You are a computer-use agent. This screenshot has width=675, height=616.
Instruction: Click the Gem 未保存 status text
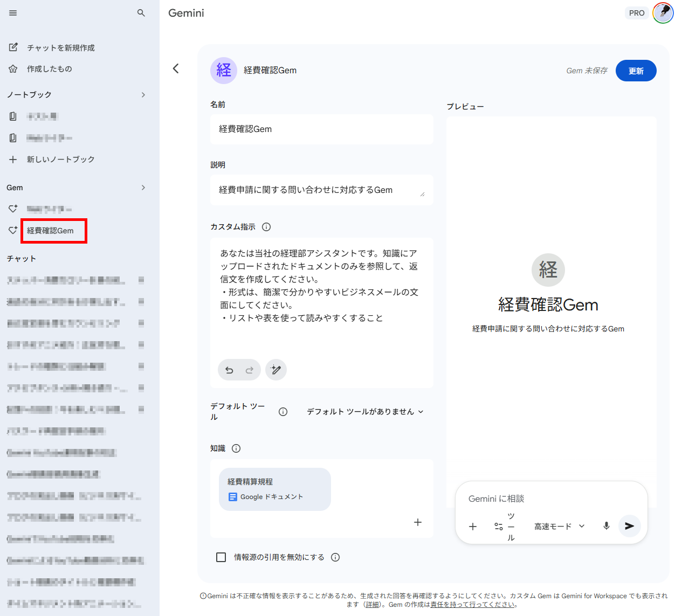tap(587, 71)
